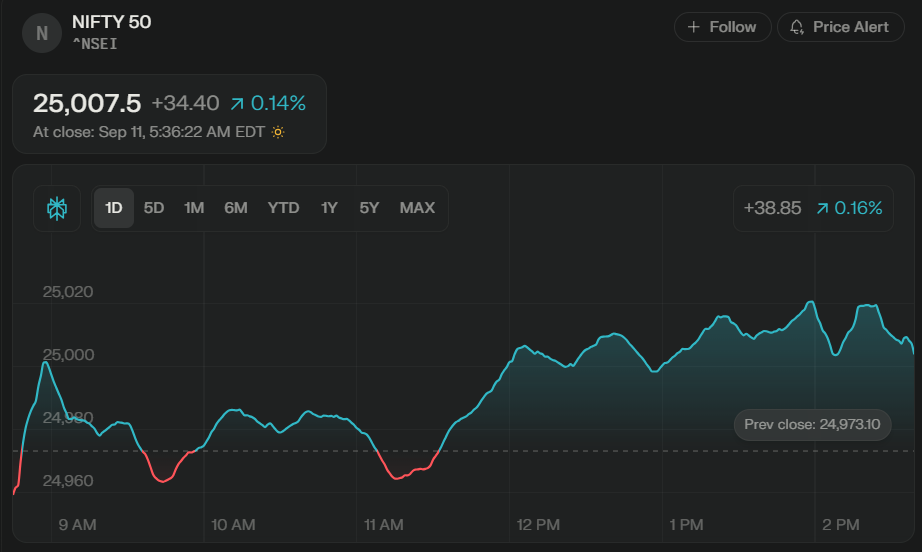Screen dimensions: 922x552
Task: Select the YTD range tab
Action: [x=283, y=208]
